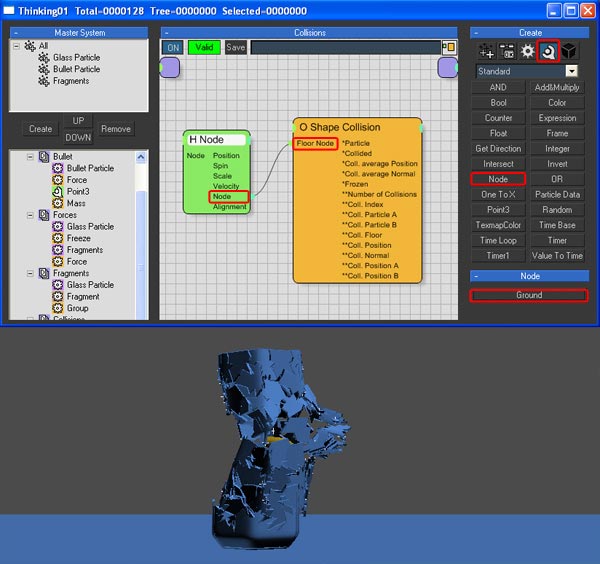Collapse the All tree in Master System
This screenshot has height=564, width=600.
16,46
